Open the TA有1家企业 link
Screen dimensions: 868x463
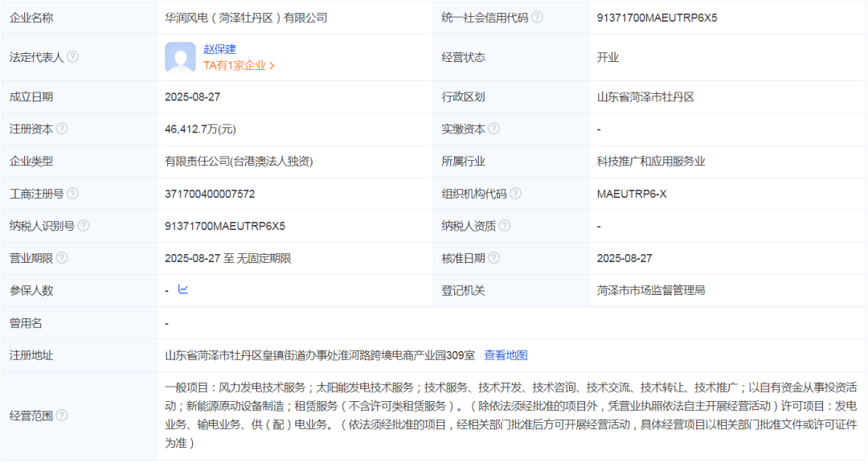pos(240,65)
